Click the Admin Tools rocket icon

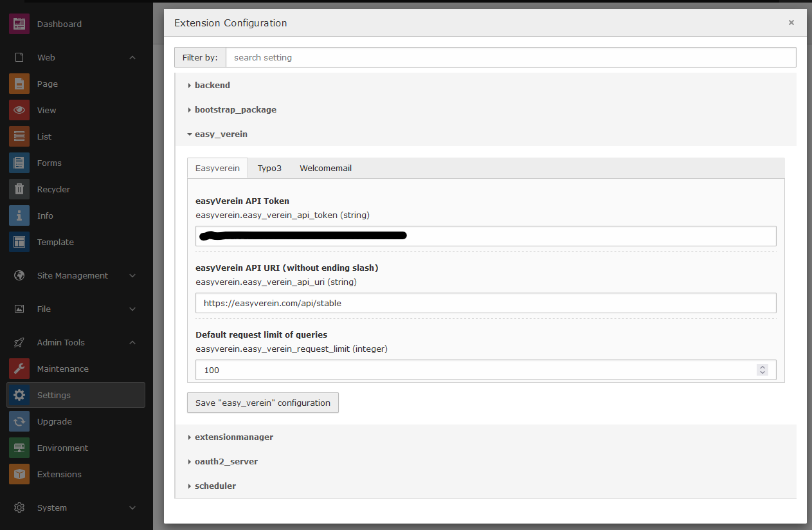pos(19,342)
